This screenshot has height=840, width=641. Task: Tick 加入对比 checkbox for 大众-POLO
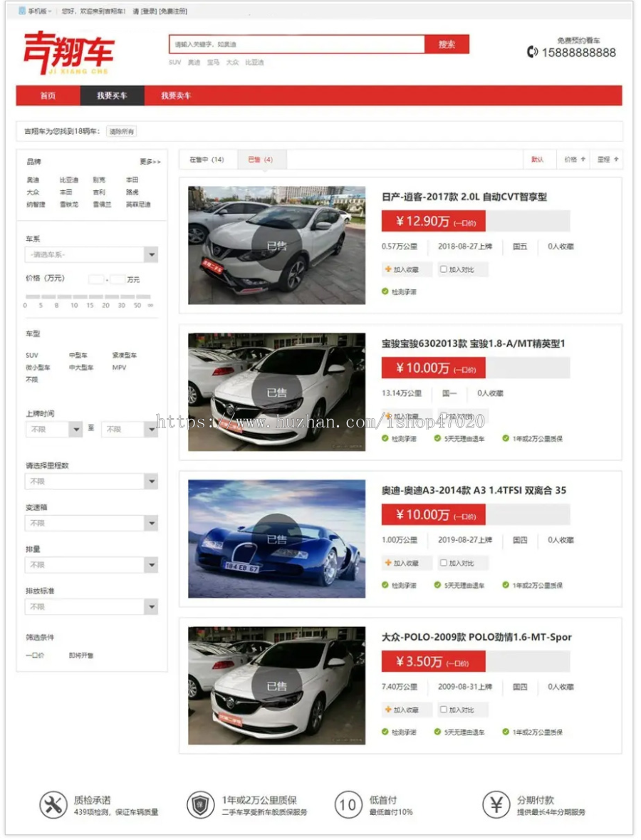444,710
